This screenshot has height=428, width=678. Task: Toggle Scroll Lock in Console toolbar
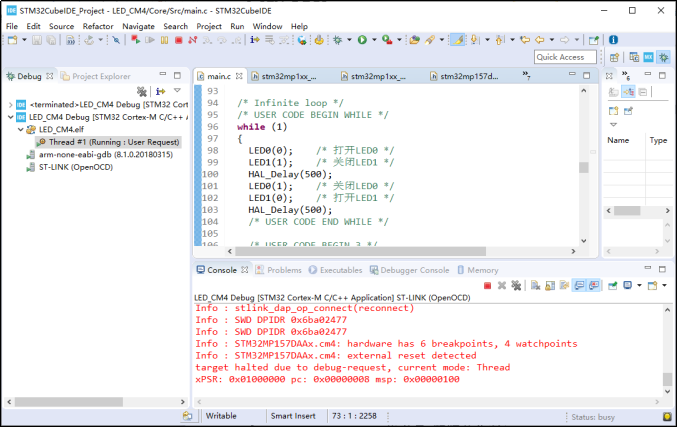[x=550, y=286]
